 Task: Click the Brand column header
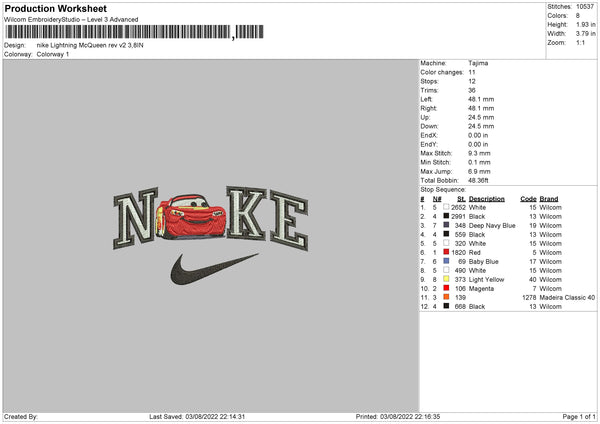(549, 199)
